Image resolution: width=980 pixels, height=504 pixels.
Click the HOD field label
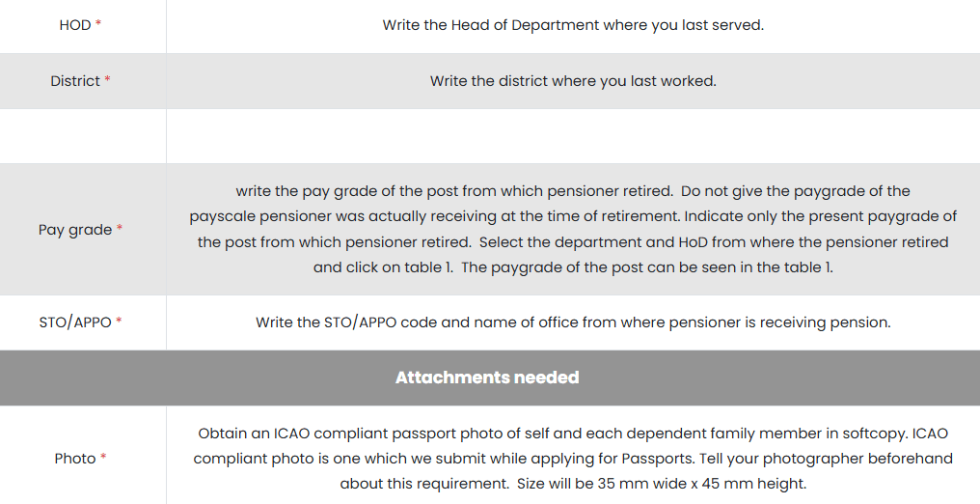pos(74,25)
